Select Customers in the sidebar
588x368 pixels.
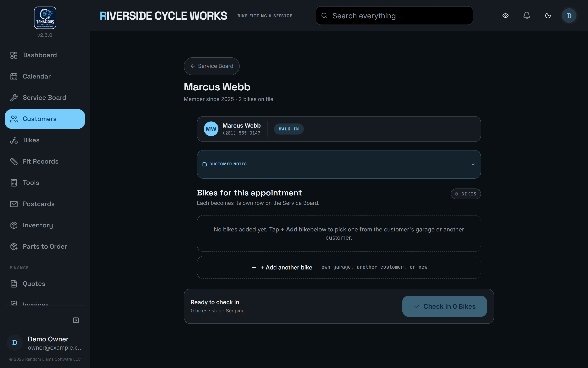pos(45,119)
